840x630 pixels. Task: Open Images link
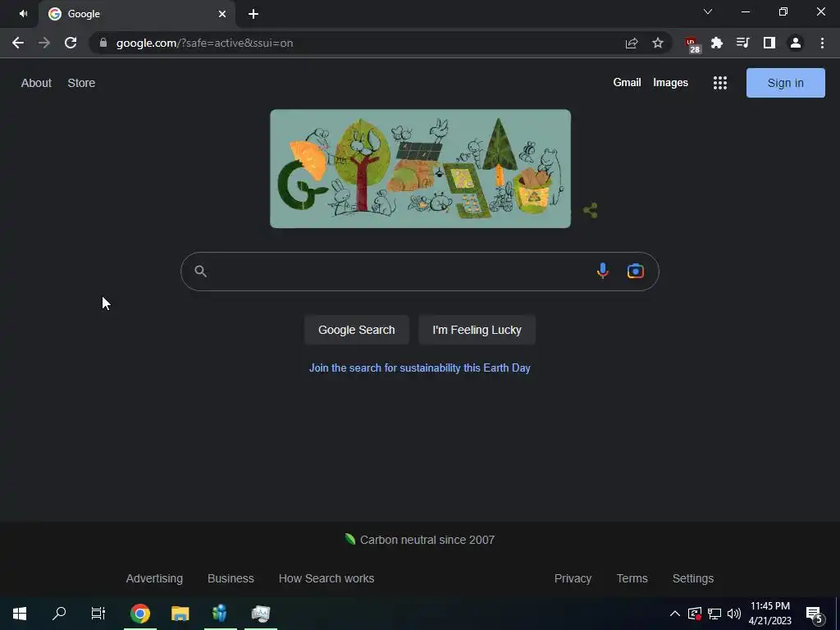click(x=670, y=83)
